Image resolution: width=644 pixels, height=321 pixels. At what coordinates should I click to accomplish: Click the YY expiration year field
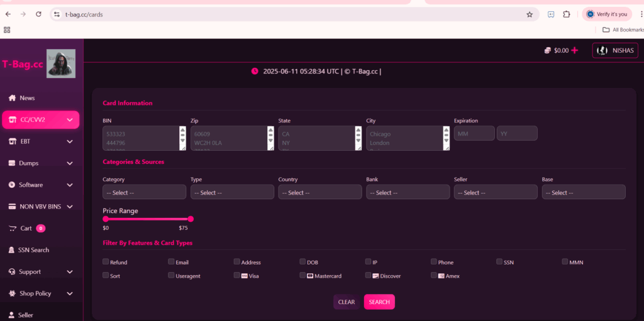[x=517, y=133]
